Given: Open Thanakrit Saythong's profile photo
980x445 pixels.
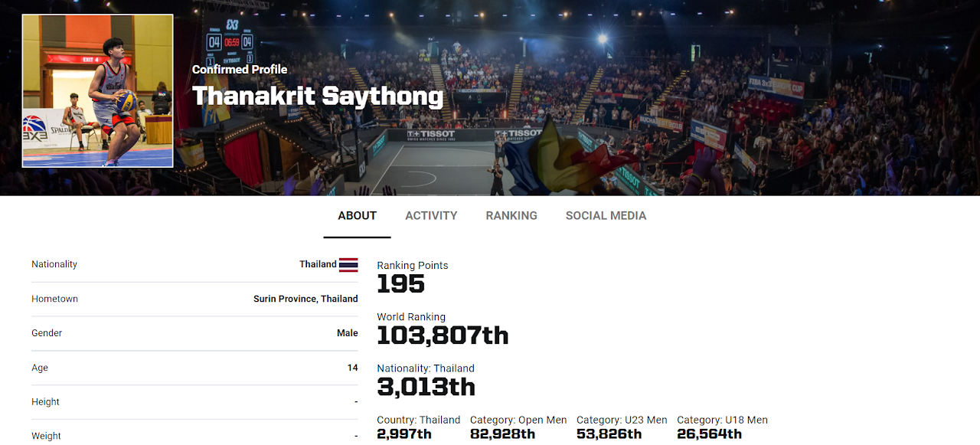Looking at the screenshot, I should tap(97, 90).
